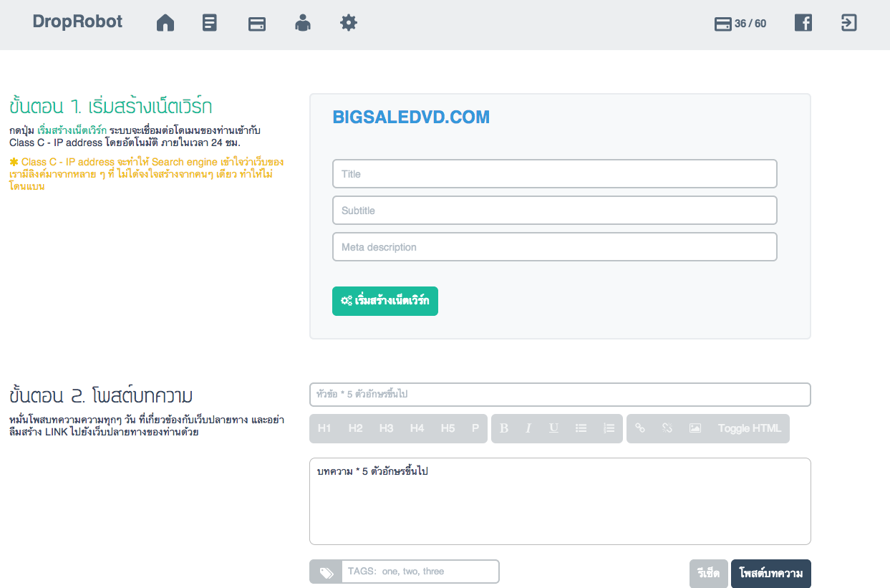890x588 pixels.
Task: Remove link with unlink icon
Action: pos(667,428)
